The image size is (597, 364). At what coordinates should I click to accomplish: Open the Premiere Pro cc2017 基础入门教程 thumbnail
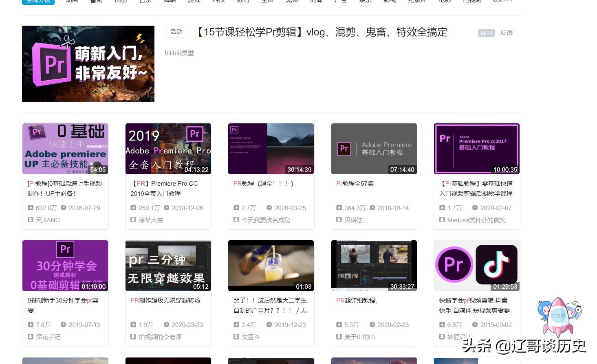(x=477, y=149)
